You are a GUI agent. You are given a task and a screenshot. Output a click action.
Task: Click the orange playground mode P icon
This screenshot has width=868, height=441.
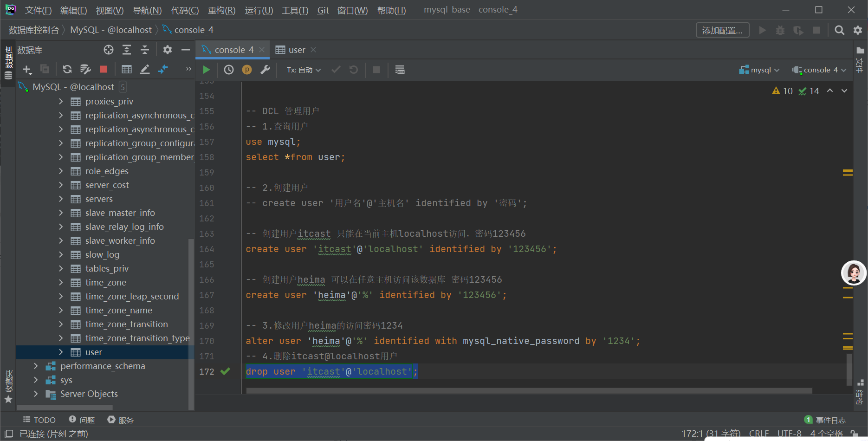(x=247, y=70)
